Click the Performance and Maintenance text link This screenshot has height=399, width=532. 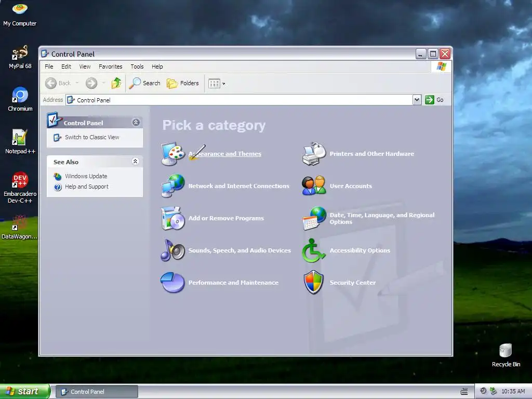pos(233,283)
